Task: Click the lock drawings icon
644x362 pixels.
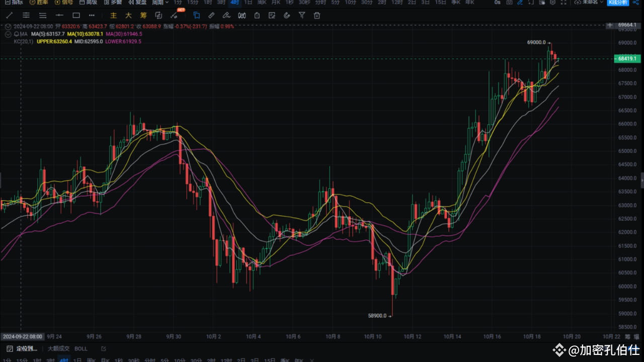Action: pos(257,16)
